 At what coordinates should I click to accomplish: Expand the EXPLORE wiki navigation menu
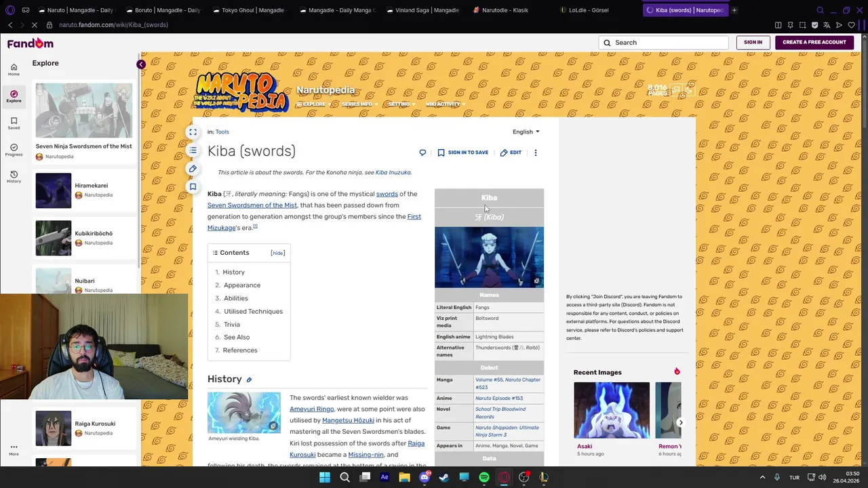[313, 104]
